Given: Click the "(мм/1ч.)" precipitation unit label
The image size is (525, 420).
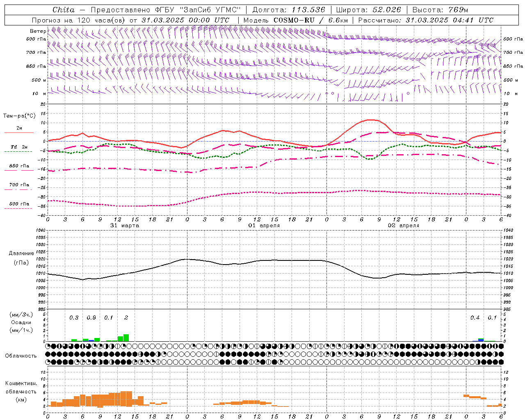Looking at the screenshot, I should pyautogui.click(x=21, y=330).
